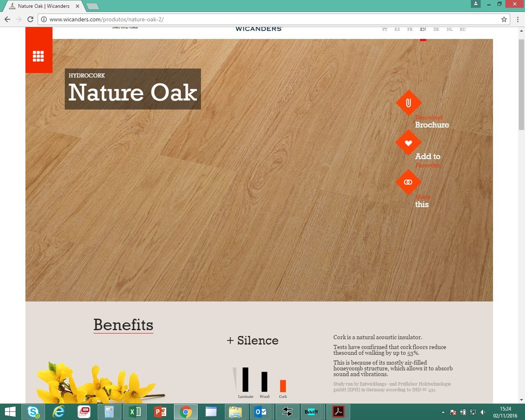Click the 'Study run by Entwicklungs-' footnote
The width and height of the screenshot is (525, 420).
pos(392,387)
